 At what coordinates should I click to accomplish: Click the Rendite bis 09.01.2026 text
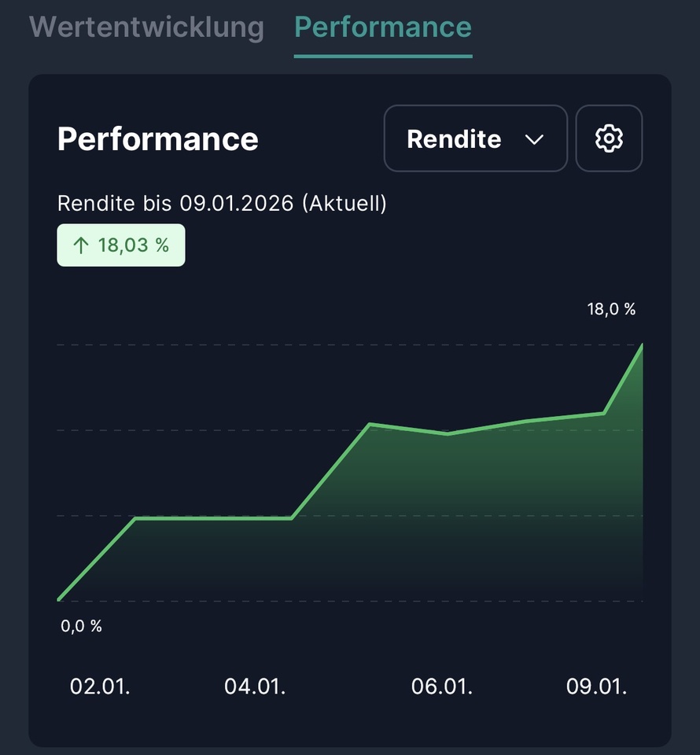click(x=222, y=204)
